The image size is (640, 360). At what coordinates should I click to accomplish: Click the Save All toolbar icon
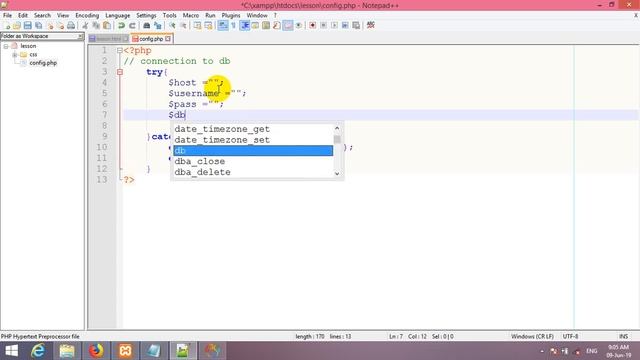(38, 25)
